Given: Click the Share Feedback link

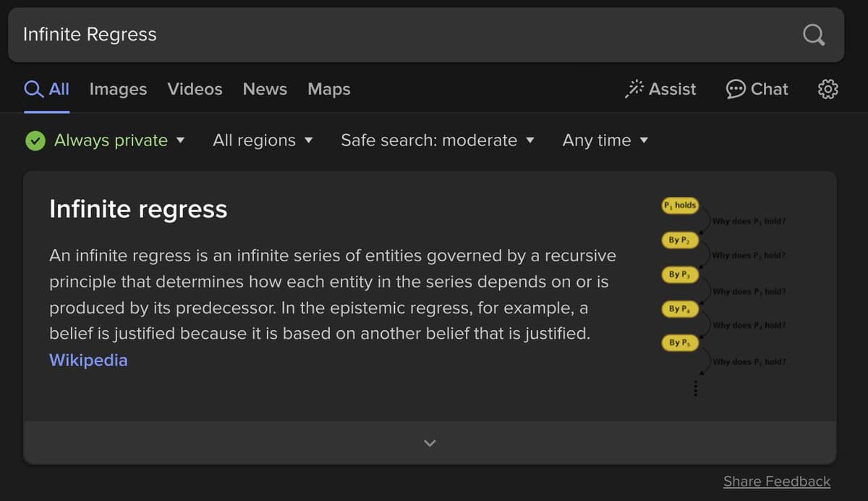Looking at the screenshot, I should (x=776, y=481).
